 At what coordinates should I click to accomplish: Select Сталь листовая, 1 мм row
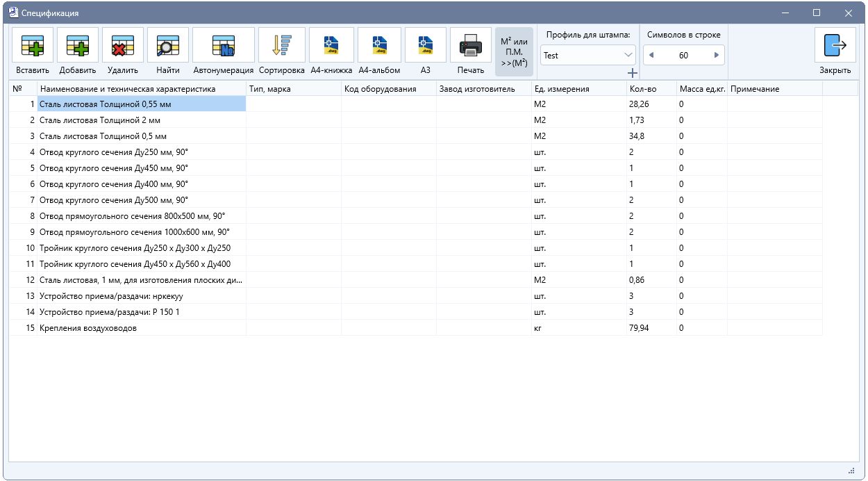click(x=415, y=280)
